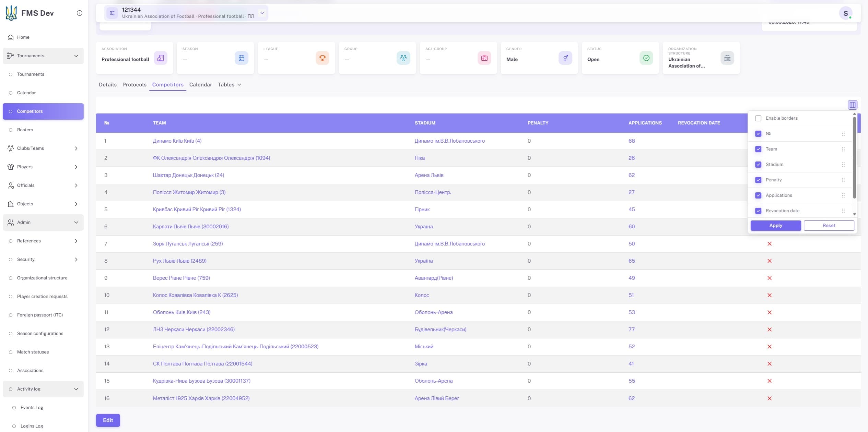
Task: Click the Status green check icon
Action: 646,58
